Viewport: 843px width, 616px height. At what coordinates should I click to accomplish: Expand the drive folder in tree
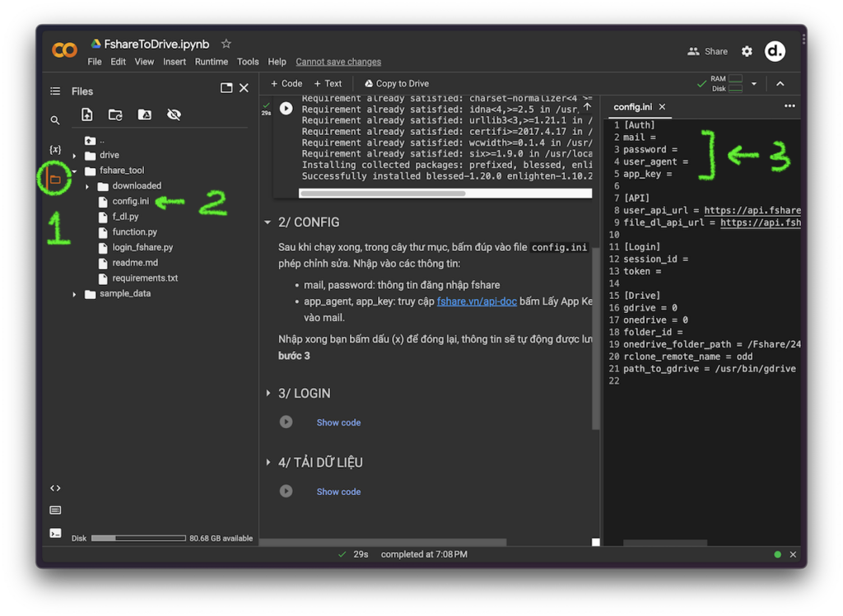point(75,156)
